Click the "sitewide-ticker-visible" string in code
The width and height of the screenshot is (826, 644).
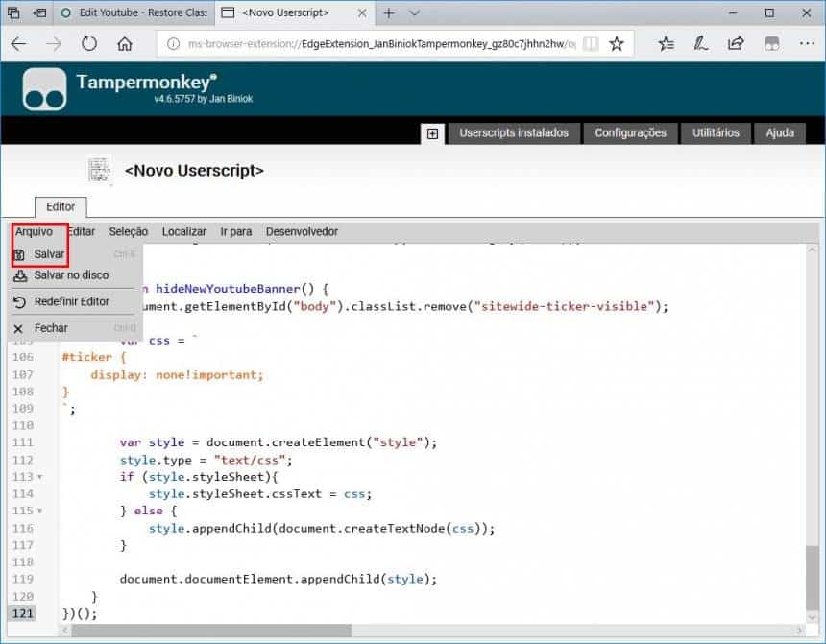click(564, 306)
